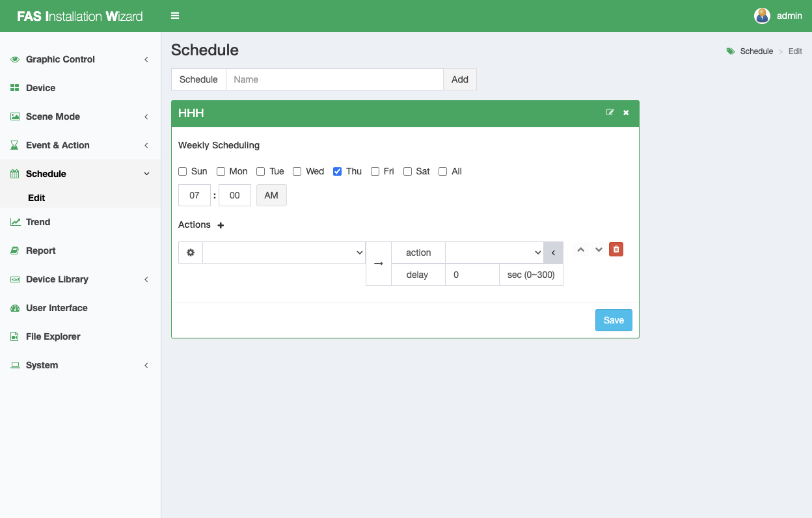Go to Trend in sidebar
This screenshot has height=518, width=812.
38,222
